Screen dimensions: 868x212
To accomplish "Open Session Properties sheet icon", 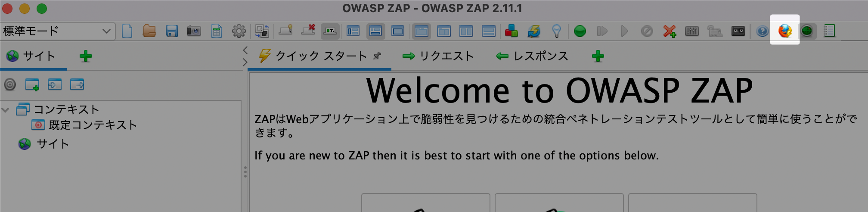I will [x=217, y=31].
